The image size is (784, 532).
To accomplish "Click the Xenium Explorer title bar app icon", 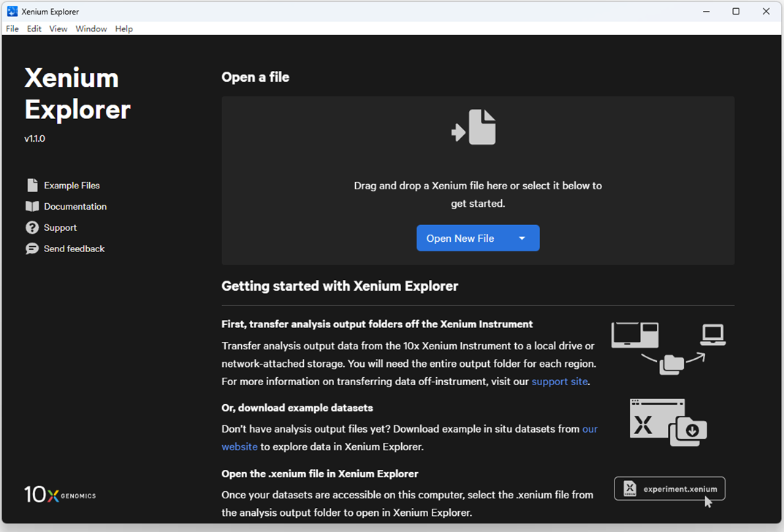I will point(12,12).
